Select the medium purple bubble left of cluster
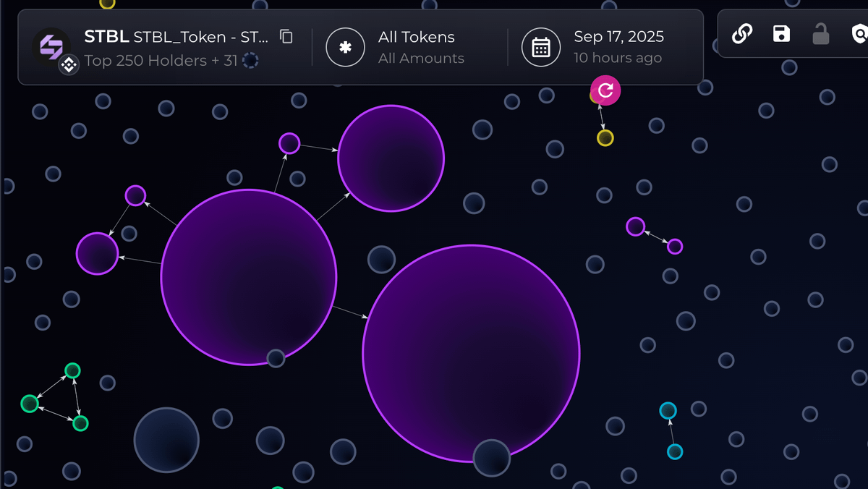The image size is (868, 489). pyautogui.click(x=97, y=254)
